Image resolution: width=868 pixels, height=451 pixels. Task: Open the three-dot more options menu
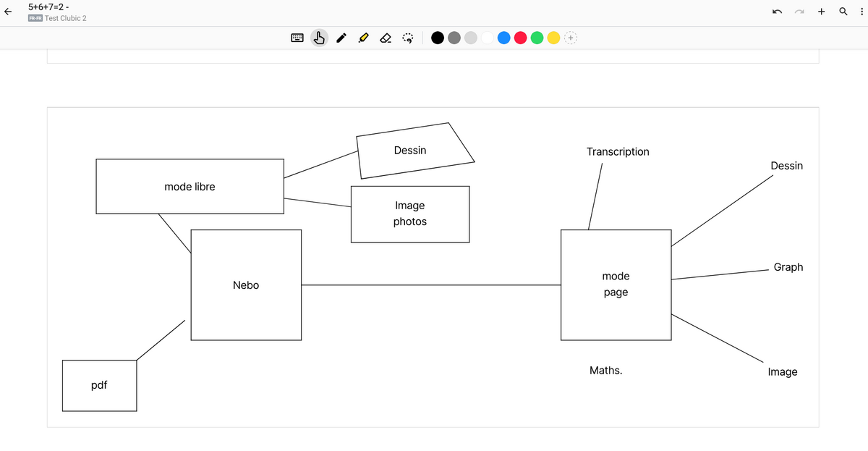tap(861, 12)
